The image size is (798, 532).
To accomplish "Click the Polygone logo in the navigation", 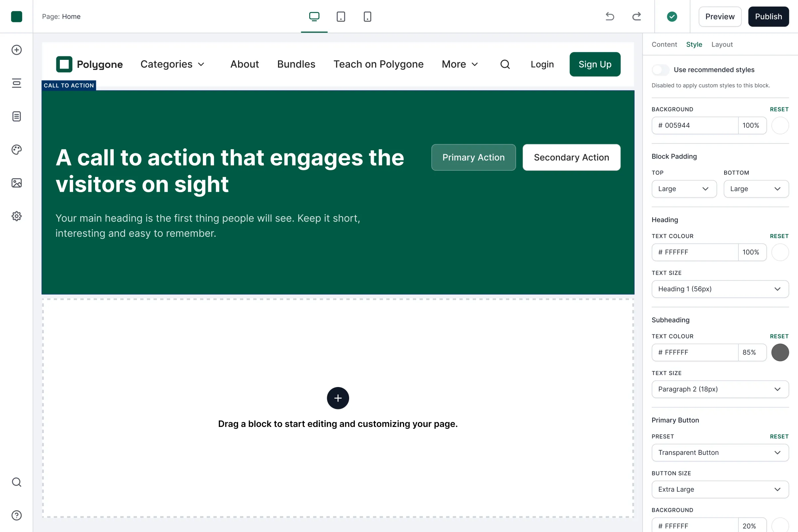I will [x=89, y=64].
